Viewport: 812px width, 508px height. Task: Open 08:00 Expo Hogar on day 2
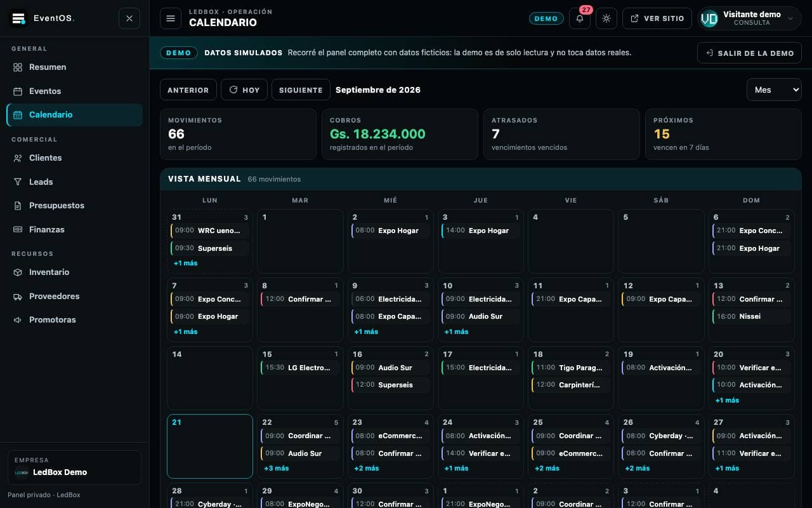click(391, 231)
